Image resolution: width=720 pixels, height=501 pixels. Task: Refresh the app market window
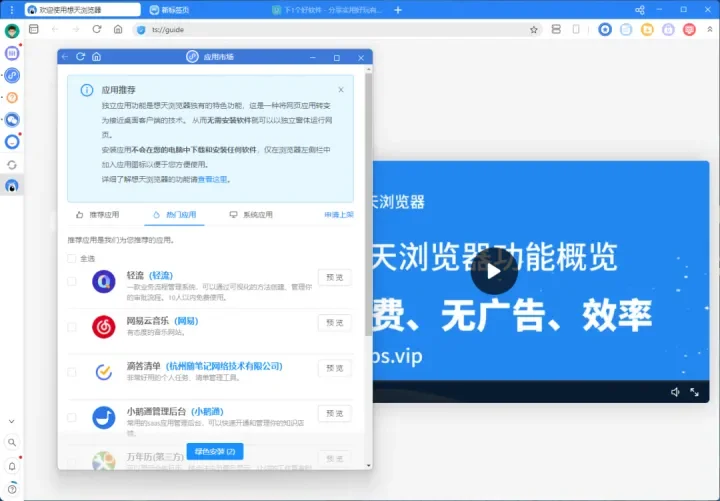(x=80, y=56)
